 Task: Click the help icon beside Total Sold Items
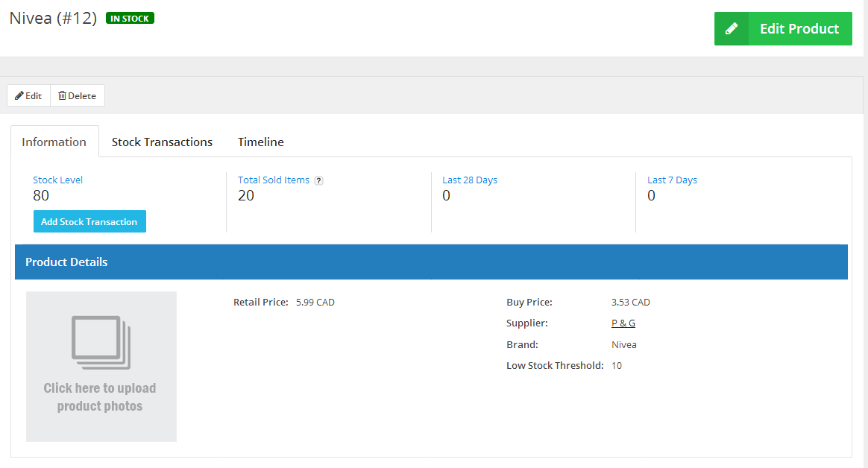click(319, 180)
